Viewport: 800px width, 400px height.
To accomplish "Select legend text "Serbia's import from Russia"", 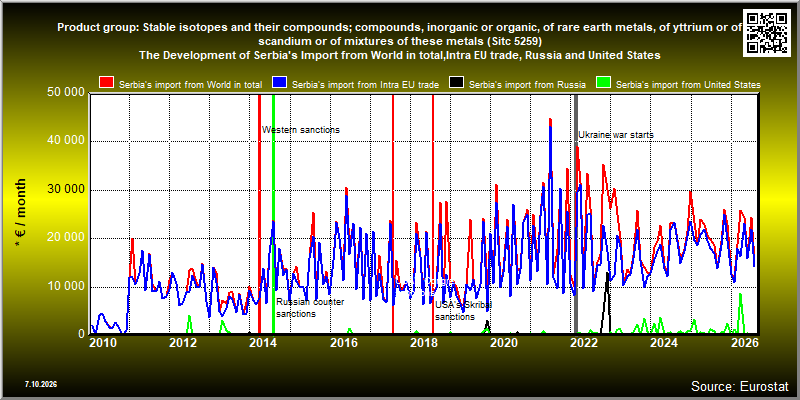I will pos(527,85).
